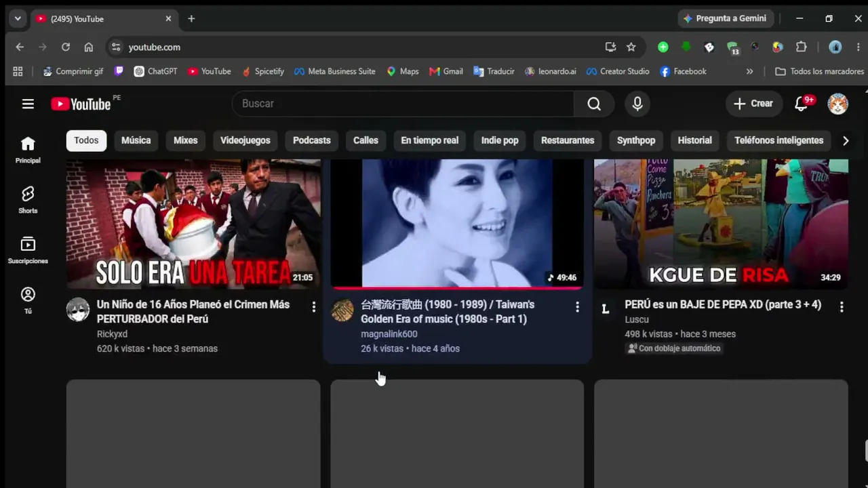The width and height of the screenshot is (868, 488).
Task: Play the Taiwan's Golden Era music thumbnail
Action: coord(457,224)
